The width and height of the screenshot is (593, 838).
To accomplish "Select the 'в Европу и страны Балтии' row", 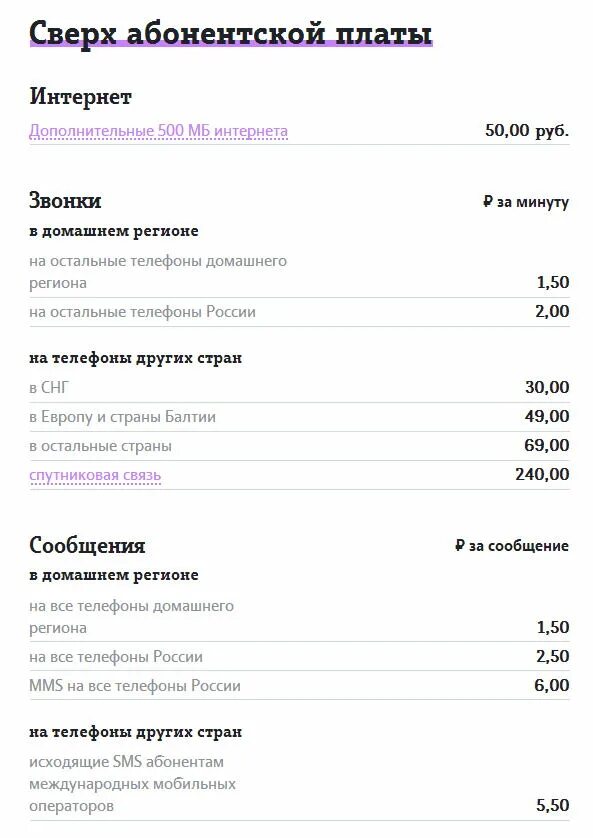I will 299,417.
